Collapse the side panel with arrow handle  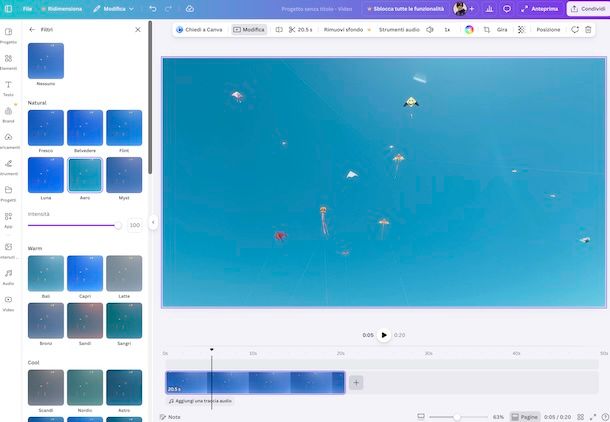point(153,222)
